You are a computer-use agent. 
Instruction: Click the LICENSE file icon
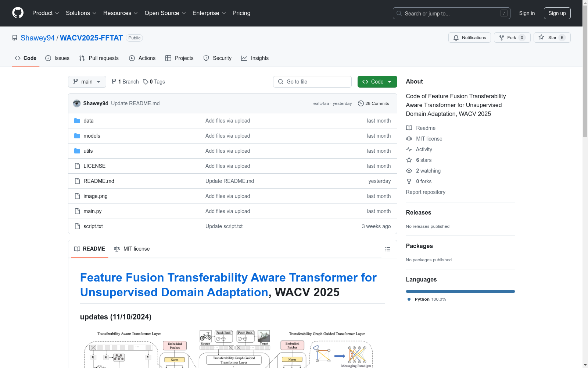[x=77, y=166]
